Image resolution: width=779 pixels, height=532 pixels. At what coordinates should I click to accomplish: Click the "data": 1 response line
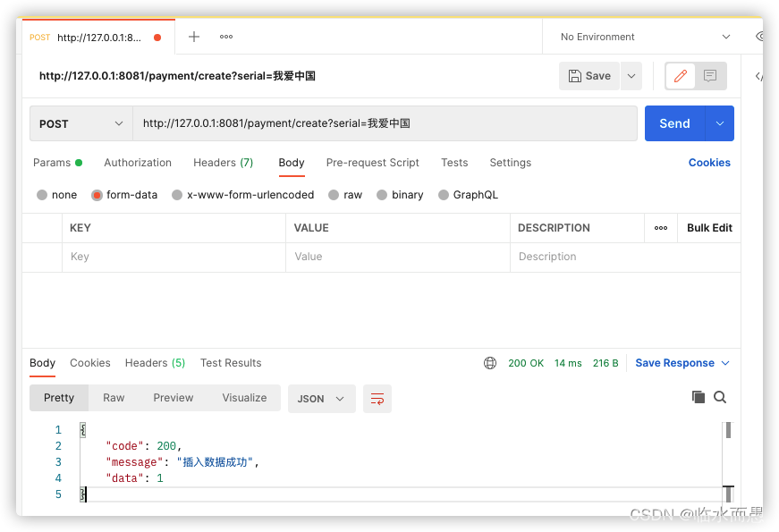click(134, 478)
